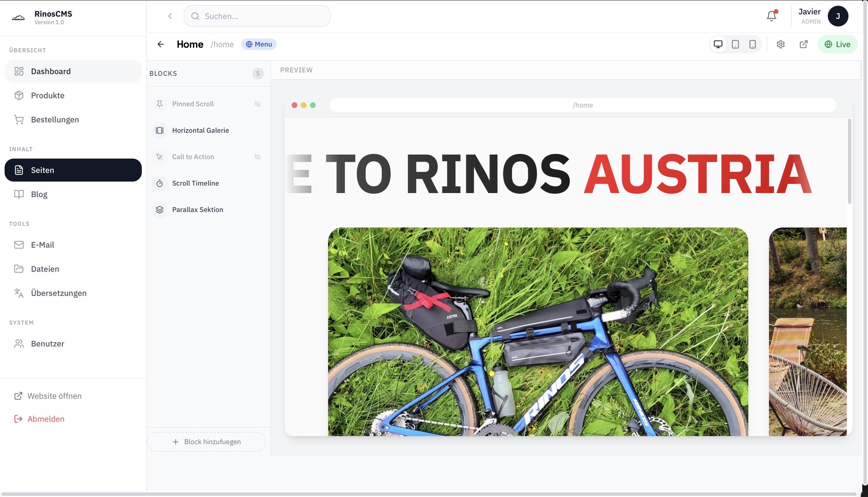Open the Blog section
This screenshot has height=497, width=868.
tap(73, 194)
